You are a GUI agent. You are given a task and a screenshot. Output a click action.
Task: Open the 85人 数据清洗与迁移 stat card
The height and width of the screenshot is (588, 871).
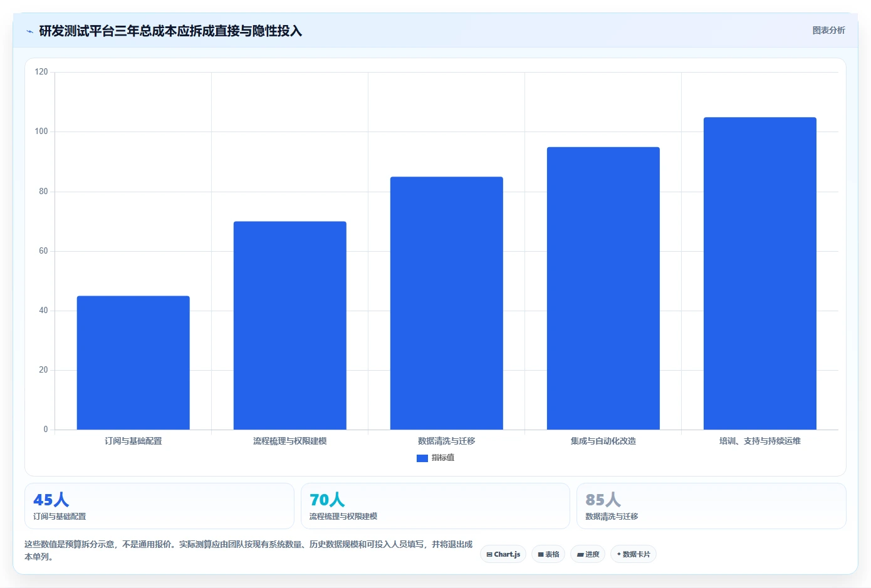pyautogui.click(x=711, y=506)
